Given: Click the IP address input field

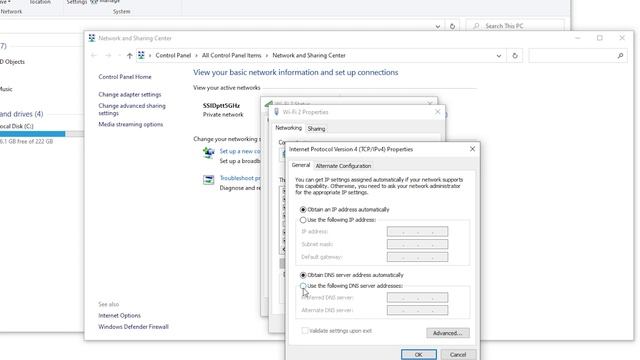Looking at the screenshot, I should point(417,231).
